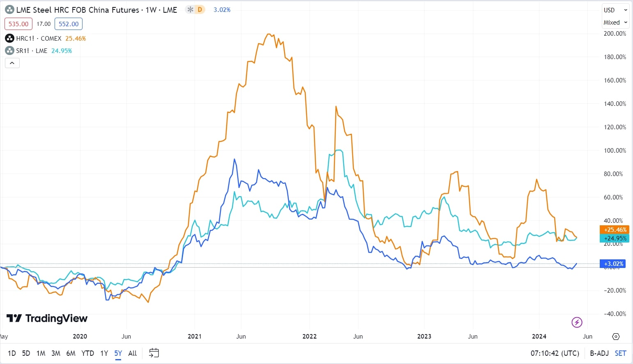Switch to the All time range
Image resolution: width=633 pixels, height=364 pixels.
(x=132, y=353)
